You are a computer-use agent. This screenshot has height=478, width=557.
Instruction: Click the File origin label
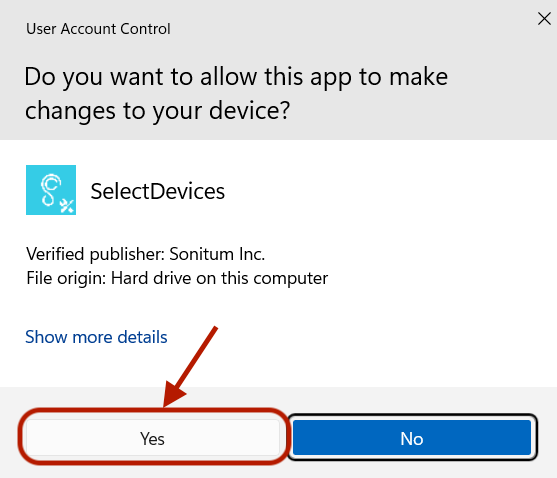tap(66, 278)
